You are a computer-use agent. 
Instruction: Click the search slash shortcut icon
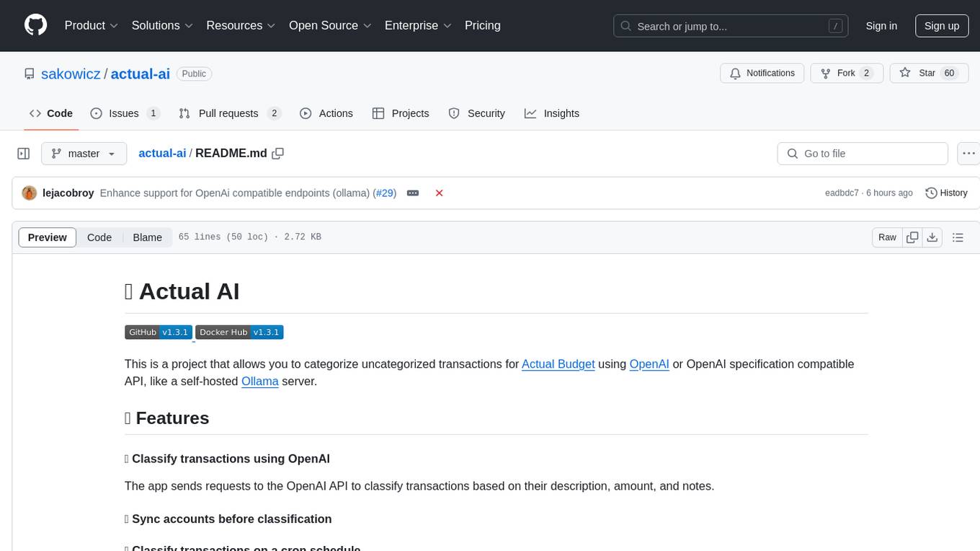(x=836, y=26)
